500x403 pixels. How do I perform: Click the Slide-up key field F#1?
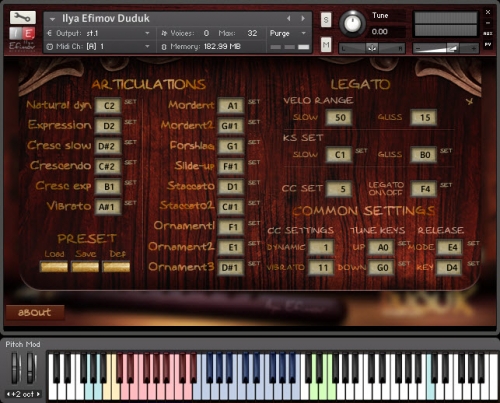231,166
